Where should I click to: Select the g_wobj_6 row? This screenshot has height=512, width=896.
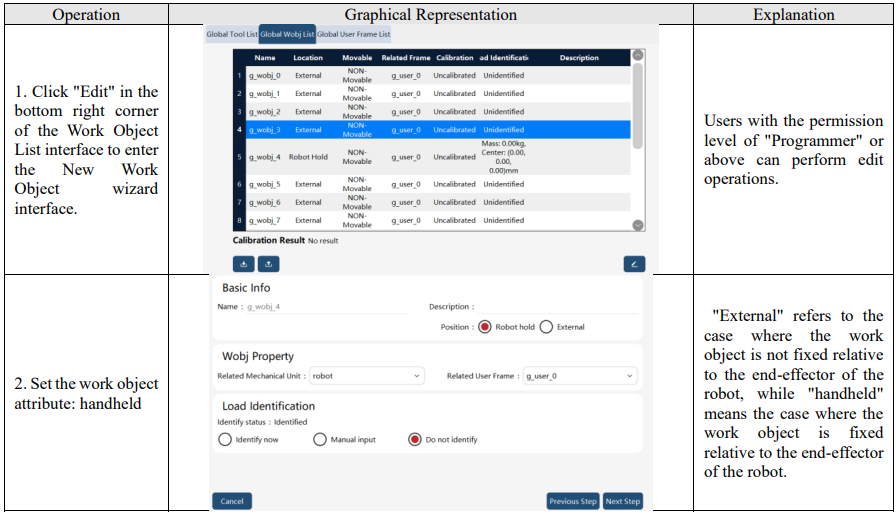tap(433, 202)
